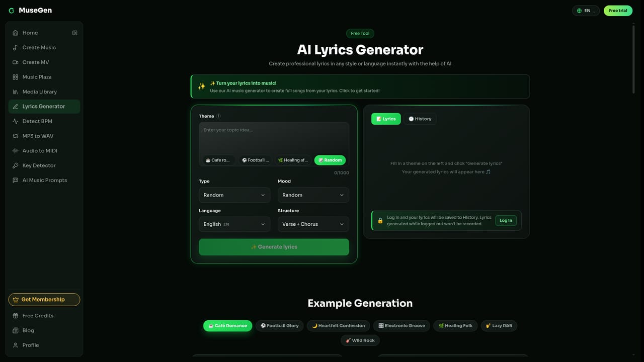The width and height of the screenshot is (644, 362).
Task: Open the Turn your lyrics into music banner
Action: [360, 86]
